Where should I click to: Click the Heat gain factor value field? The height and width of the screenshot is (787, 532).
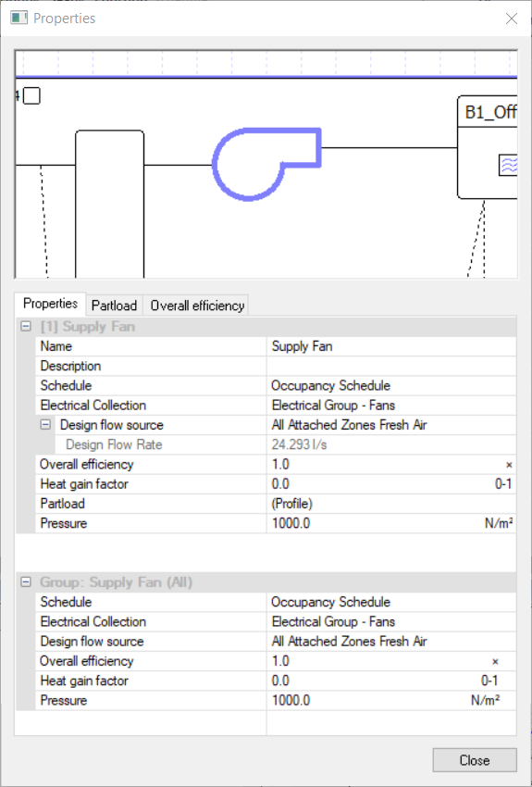(391, 484)
